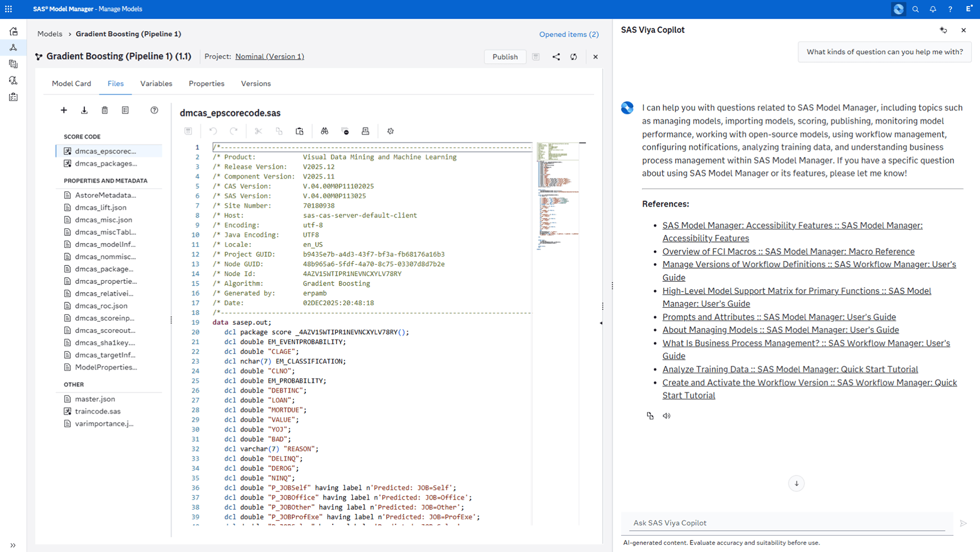
Task: Open the Nominal (Version 1) project link
Action: coord(269,56)
